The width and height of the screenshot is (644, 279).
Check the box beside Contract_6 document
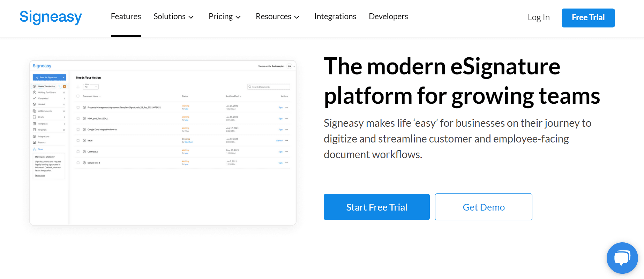click(78, 152)
